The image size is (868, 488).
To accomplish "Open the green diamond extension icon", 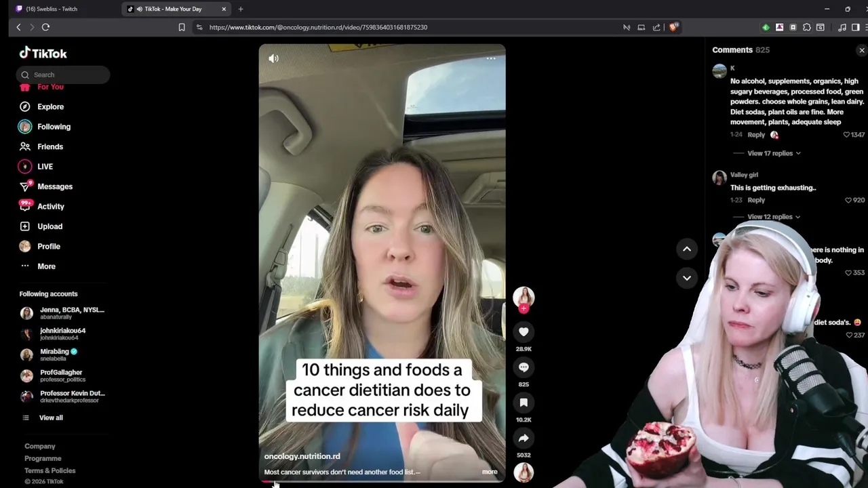I will coord(766,27).
